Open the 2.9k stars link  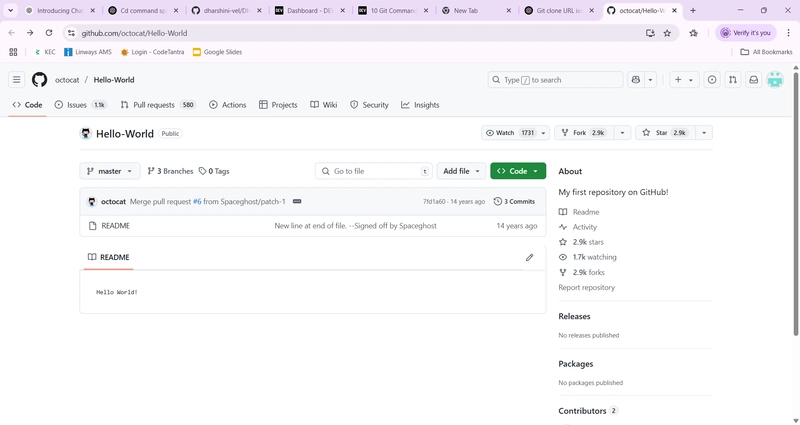coord(581,242)
